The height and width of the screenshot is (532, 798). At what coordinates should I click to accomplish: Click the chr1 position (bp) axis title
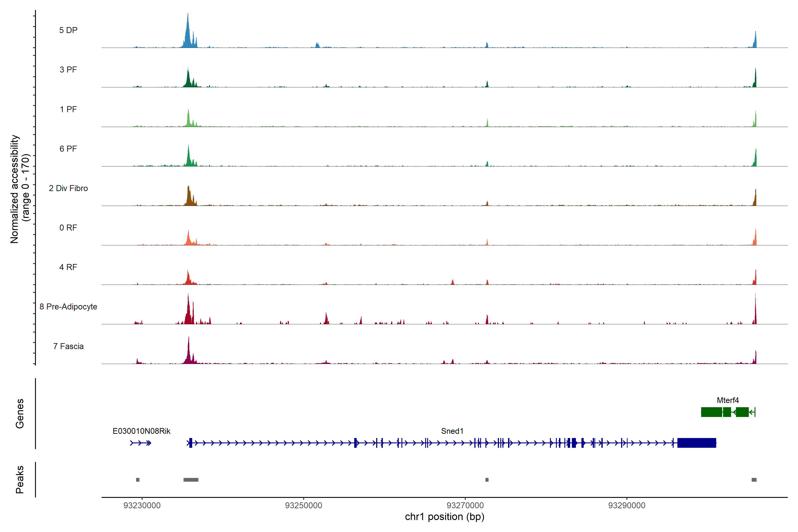click(x=444, y=517)
